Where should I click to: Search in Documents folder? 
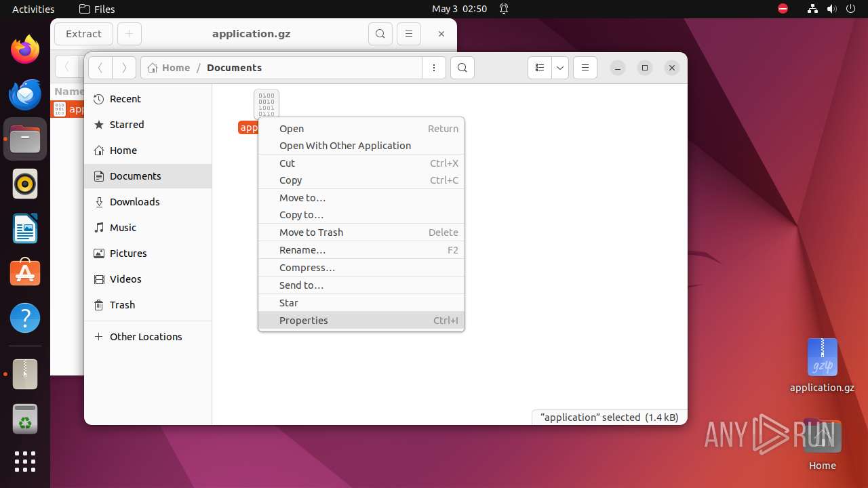point(462,68)
